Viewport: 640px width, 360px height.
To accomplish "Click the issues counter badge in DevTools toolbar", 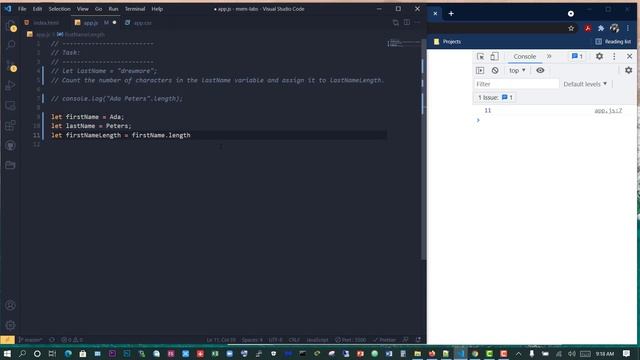I will tap(577, 56).
